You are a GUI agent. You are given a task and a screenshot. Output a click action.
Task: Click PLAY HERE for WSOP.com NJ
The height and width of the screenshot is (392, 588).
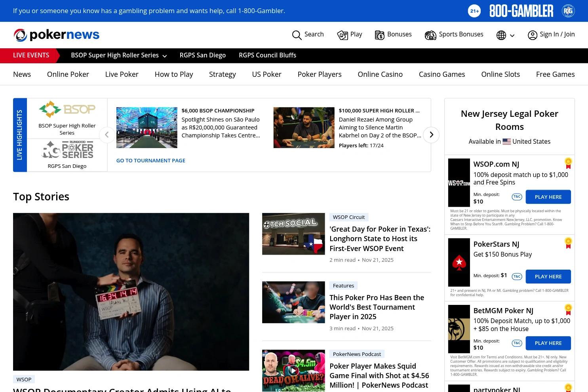(x=548, y=197)
